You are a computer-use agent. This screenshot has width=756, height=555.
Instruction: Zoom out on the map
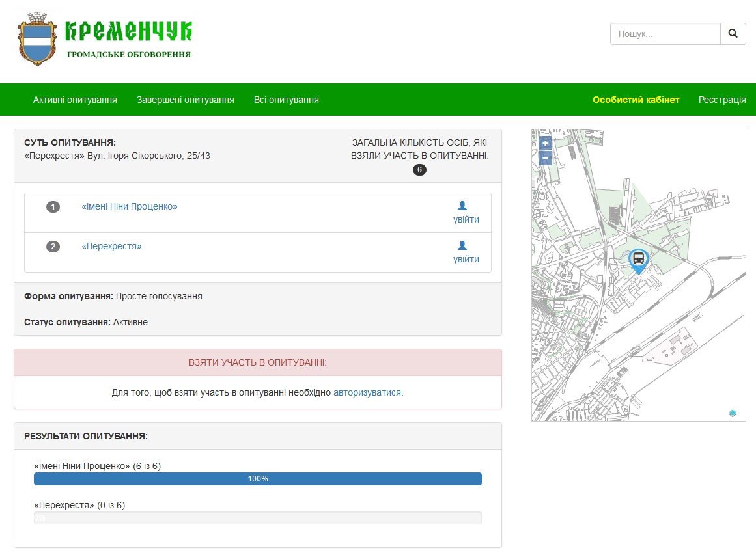tap(546, 158)
